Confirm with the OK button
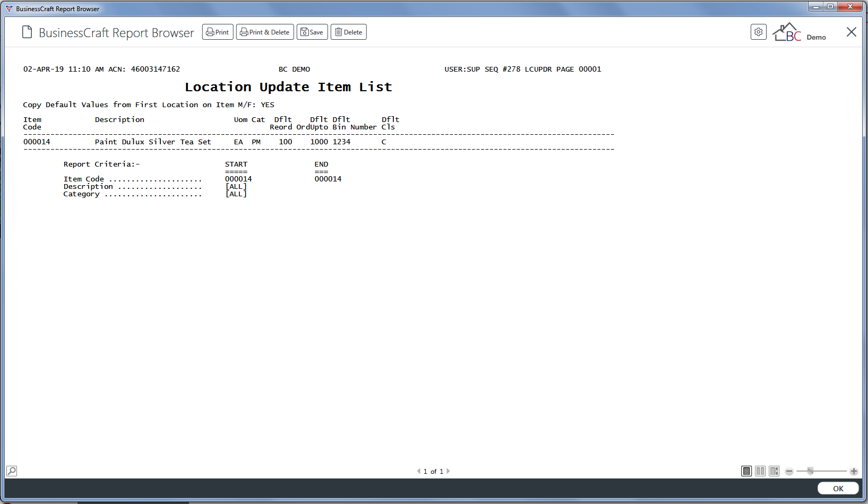Viewport: 868px width, 504px height. click(x=838, y=489)
